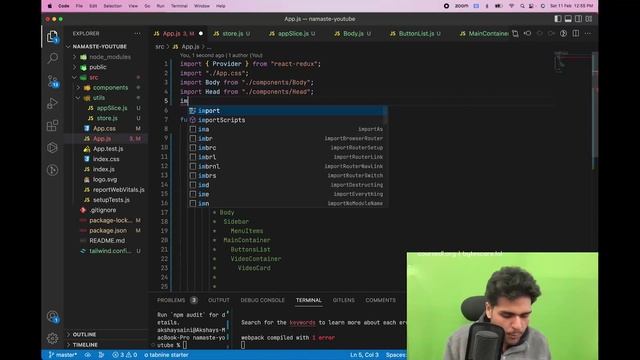Open the Explorer view in activity bar
Screen dimensions: 640x360
[x=52, y=37]
